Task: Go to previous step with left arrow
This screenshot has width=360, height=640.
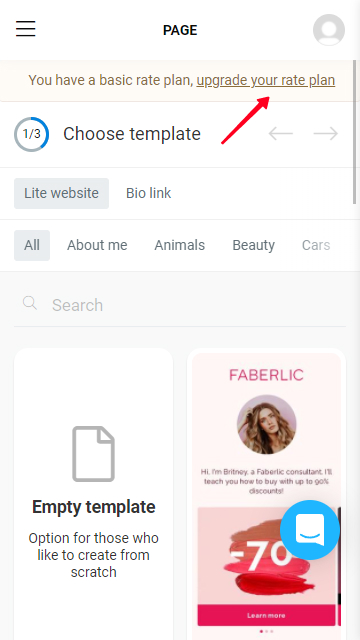Action: (x=281, y=133)
